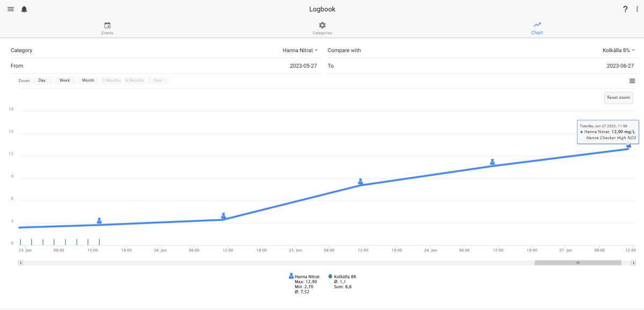Switch to the Chart tab
This screenshot has width=644, height=310.
click(537, 28)
